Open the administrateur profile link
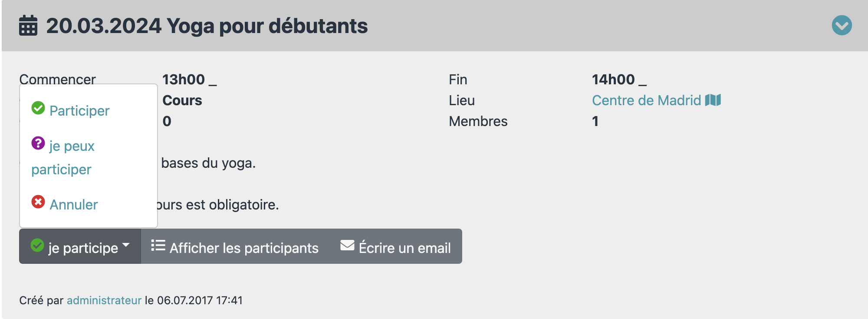This screenshot has height=319, width=868. pyautogui.click(x=104, y=300)
